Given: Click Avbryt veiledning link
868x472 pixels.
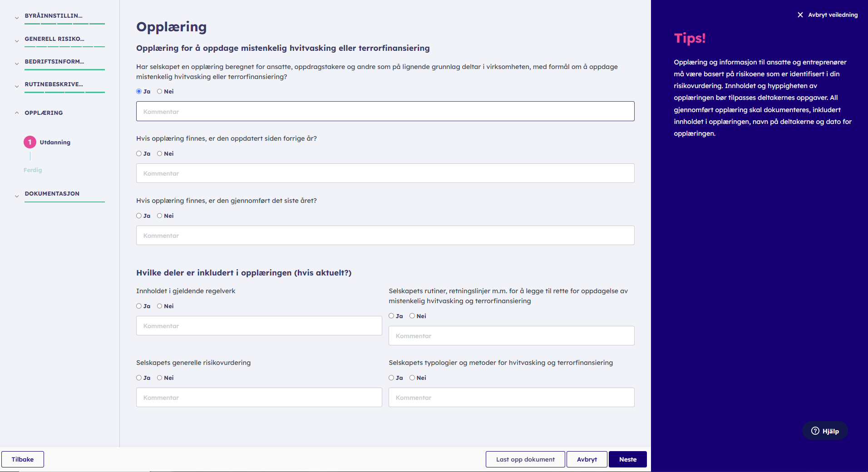Looking at the screenshot, I should click(x=833, y=15).
